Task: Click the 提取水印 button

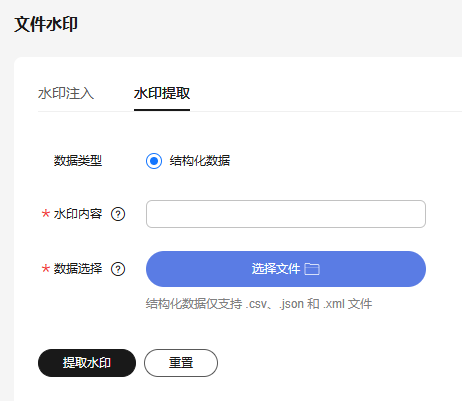Action: tap(87, 363)
